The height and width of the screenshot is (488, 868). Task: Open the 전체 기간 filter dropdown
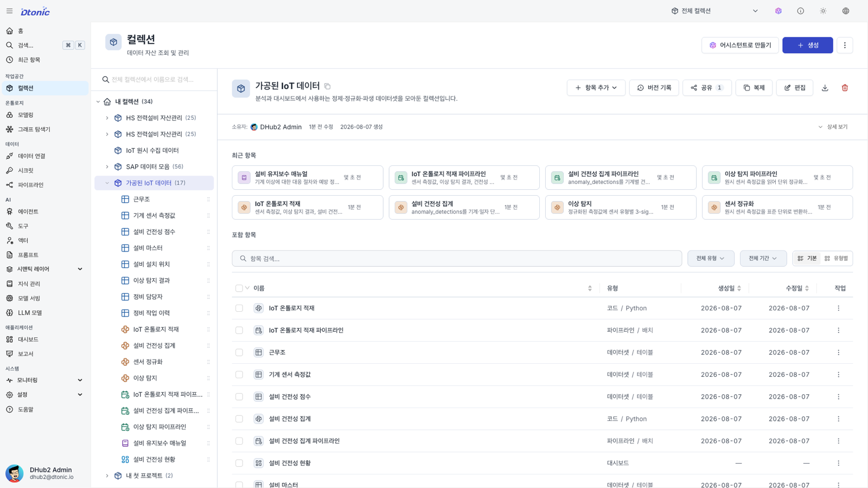pos(763,259)
